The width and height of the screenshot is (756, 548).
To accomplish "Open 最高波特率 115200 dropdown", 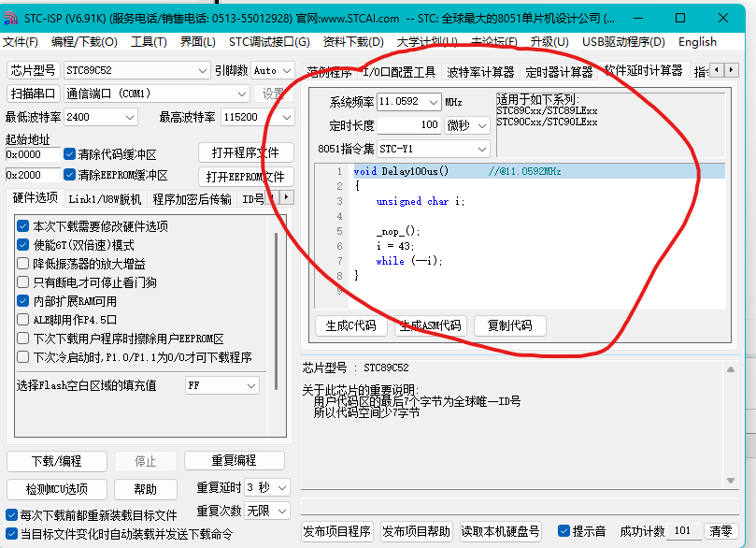I will [x=257, y=117].
